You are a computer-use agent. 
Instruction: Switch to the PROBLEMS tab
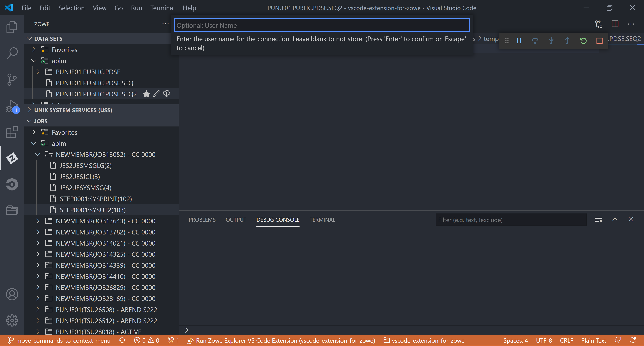point(202,220)
